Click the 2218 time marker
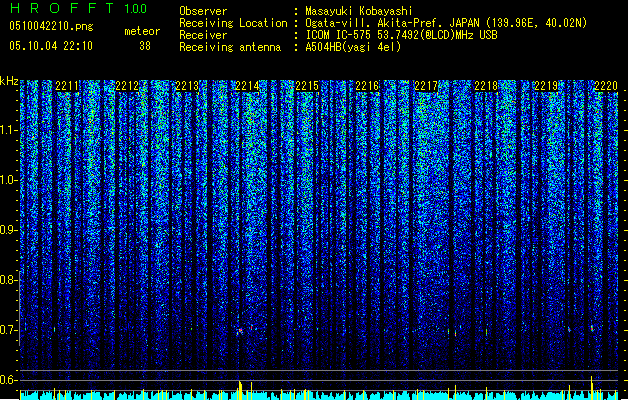This screenshot has width=629, height=400. 486,86
